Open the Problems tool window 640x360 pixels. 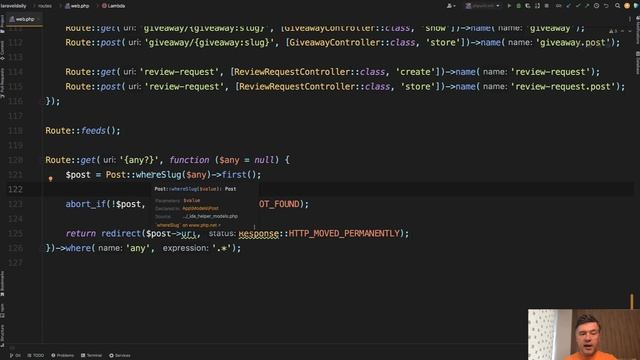click(63, 356)
